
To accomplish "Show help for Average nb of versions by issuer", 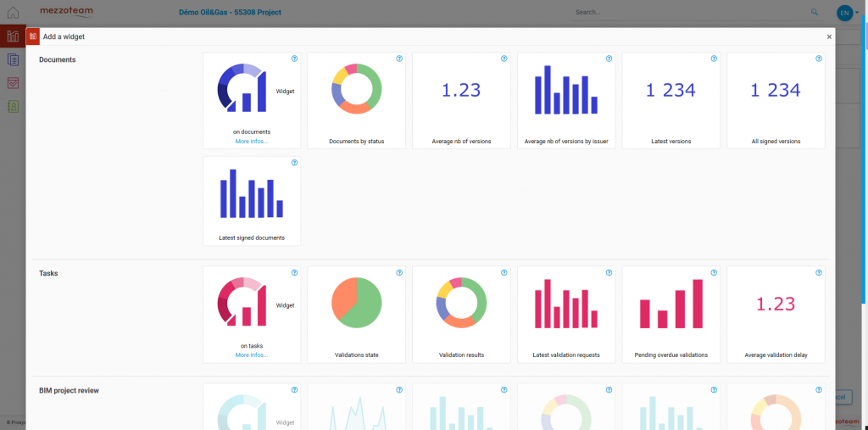I will 609,59.
